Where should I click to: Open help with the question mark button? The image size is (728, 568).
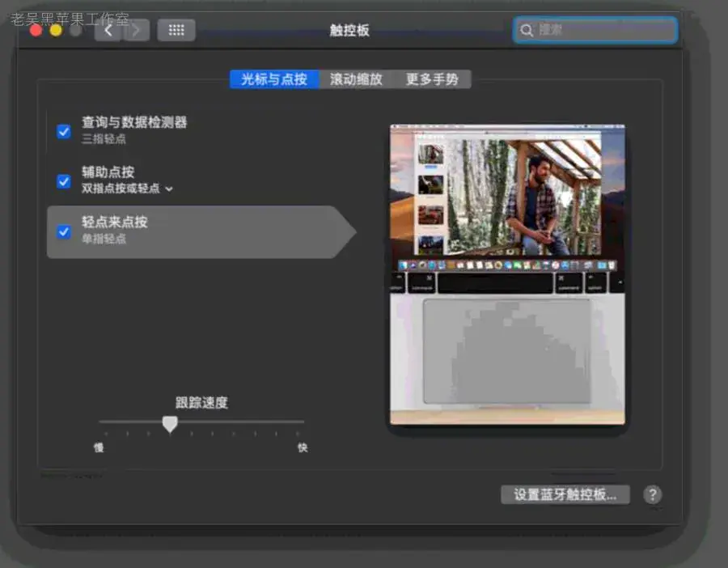pos(652,494)
